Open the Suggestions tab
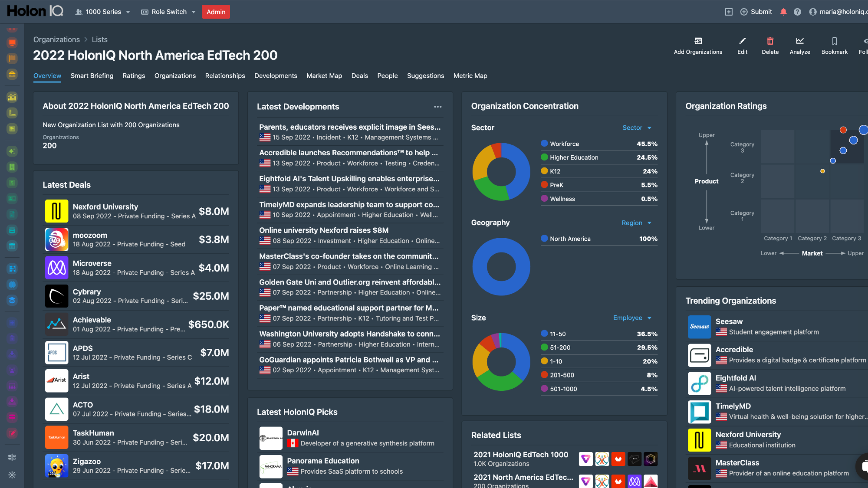The width and height of the screenshot is (868, 488). [425, 75]
